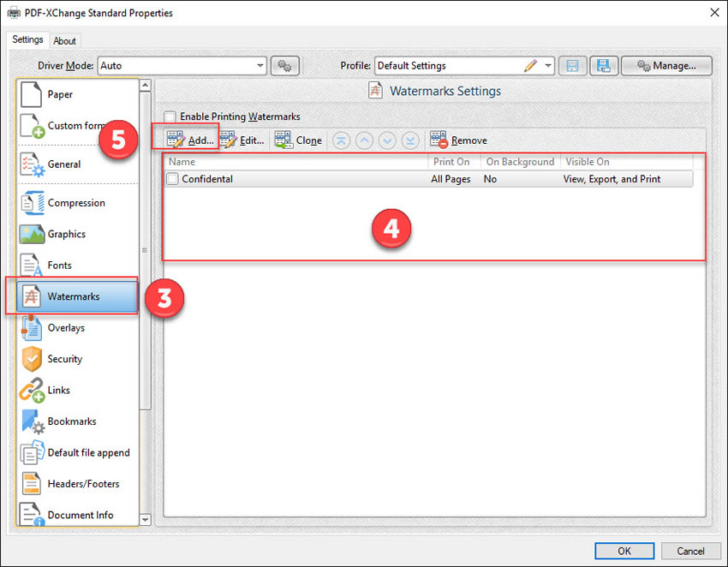Click the Cancel button
The width and height of the screenshot is (728, 567).
click(x=690, y=551)
